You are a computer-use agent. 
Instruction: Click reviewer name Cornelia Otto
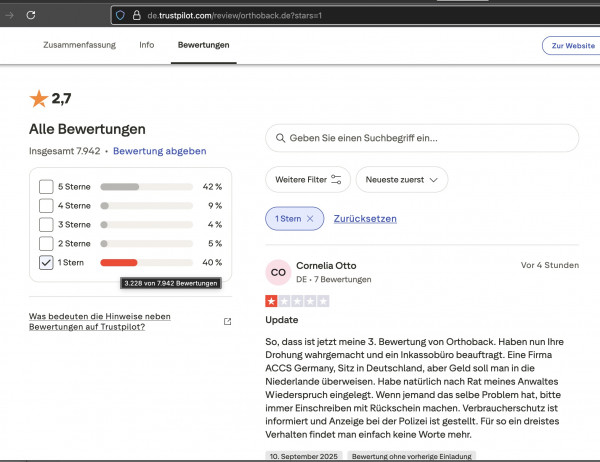click(x=326, y=266)
